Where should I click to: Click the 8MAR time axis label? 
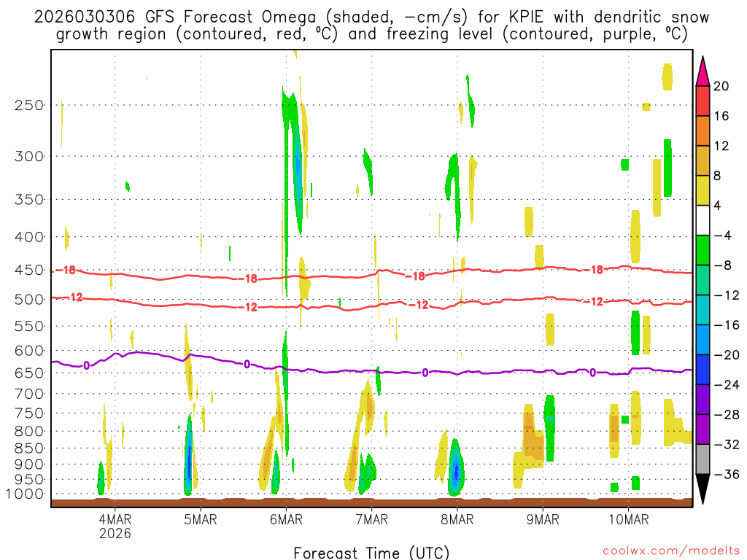click(x=457, y=519)
